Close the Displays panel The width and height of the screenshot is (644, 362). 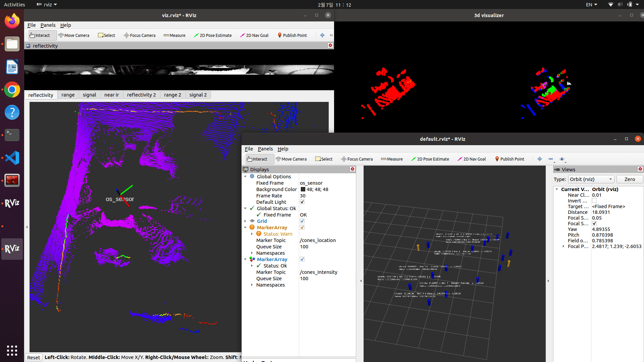(353, 169)
